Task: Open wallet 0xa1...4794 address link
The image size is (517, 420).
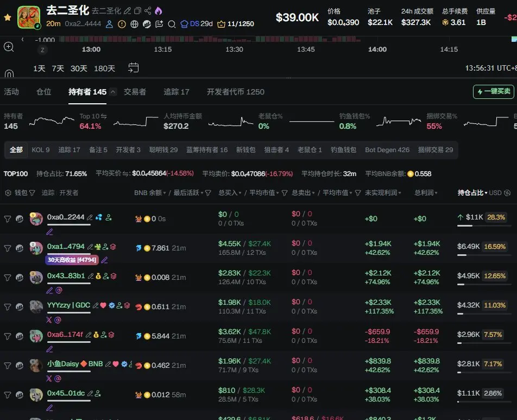Action: [66, 247]
